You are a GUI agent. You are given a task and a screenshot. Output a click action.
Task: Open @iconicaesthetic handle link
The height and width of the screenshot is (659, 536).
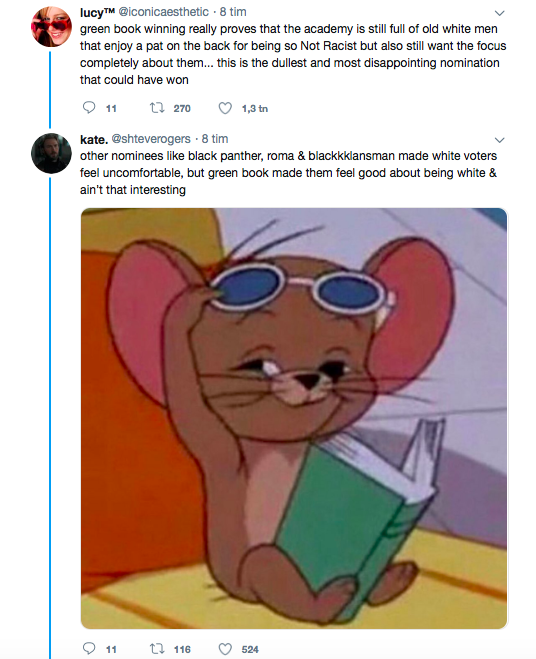click(164, 12)
